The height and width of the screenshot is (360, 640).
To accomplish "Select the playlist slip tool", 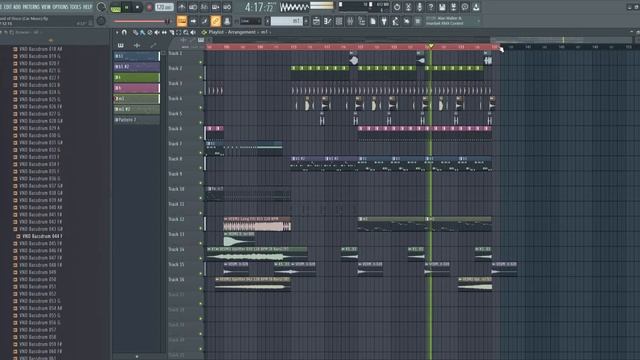I will click(164, 32).
